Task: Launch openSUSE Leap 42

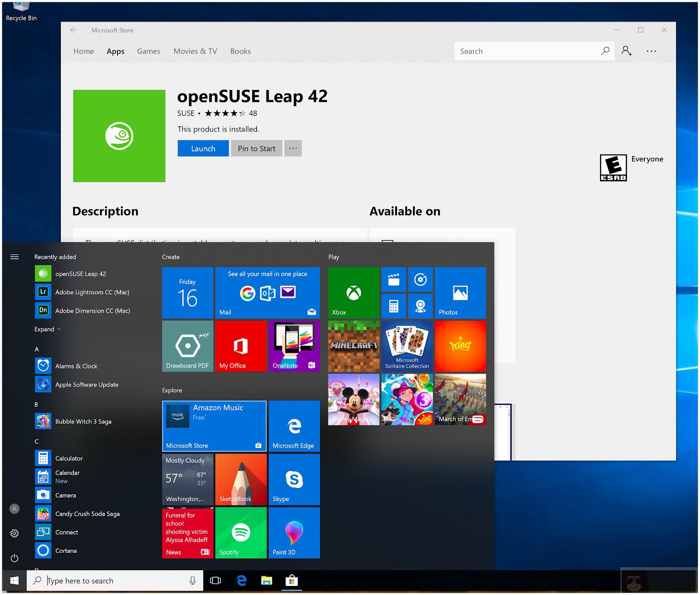Action: click(x=203, y=148)
